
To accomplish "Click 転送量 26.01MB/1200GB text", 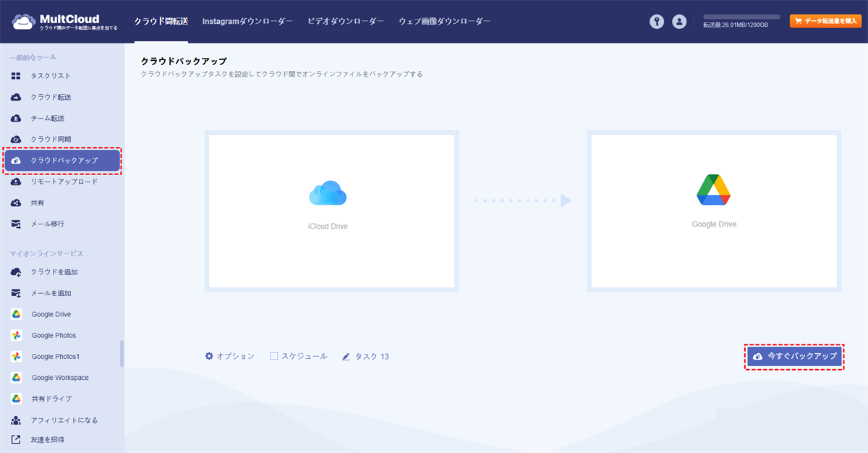I will pyautogui.click(x=736, y=25).
